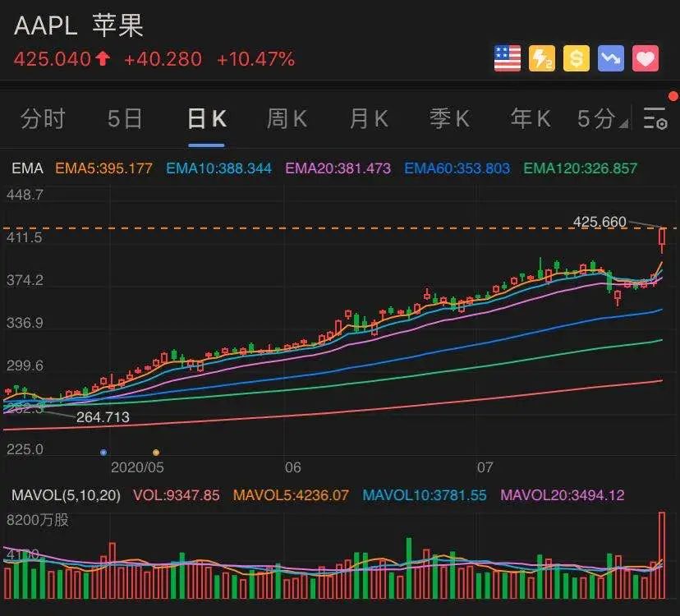This screenshot has height=616, width=680.
Task: Click the 8200万股 volume axis label
Action: [37, 520]
